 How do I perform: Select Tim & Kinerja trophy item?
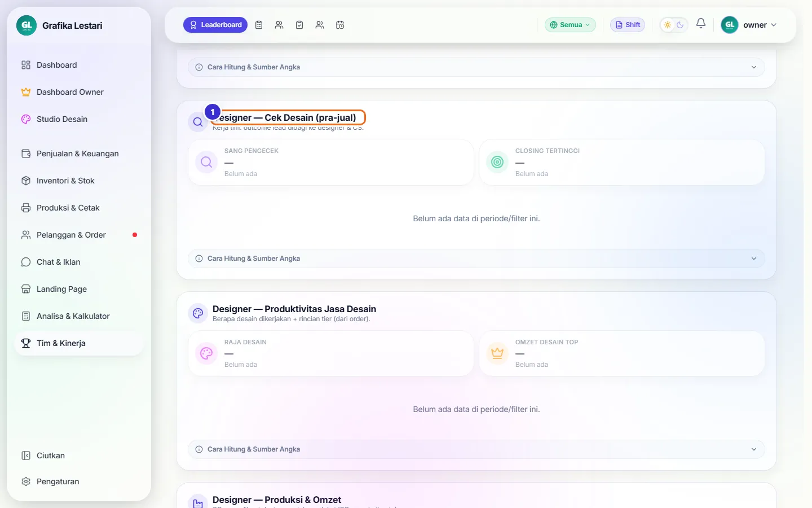click(x=79, y=343)
